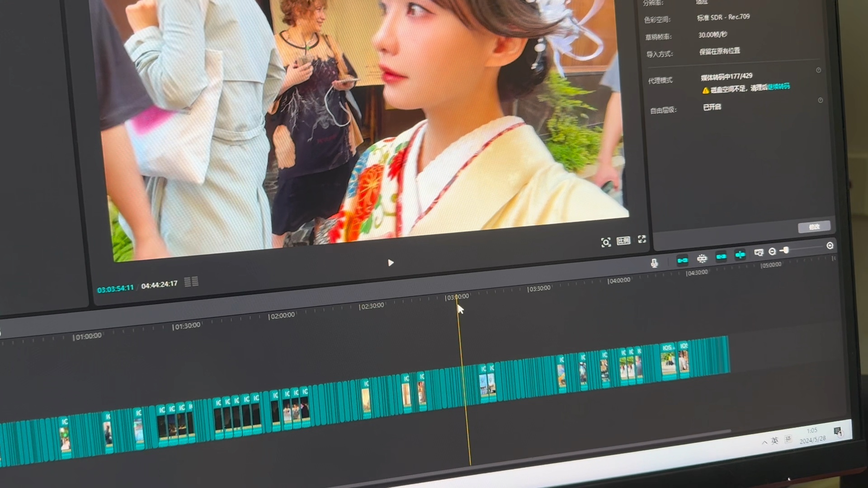868x488 pixels.
Task: Enter fullscreen preview mode
Action: coord(642,239)
